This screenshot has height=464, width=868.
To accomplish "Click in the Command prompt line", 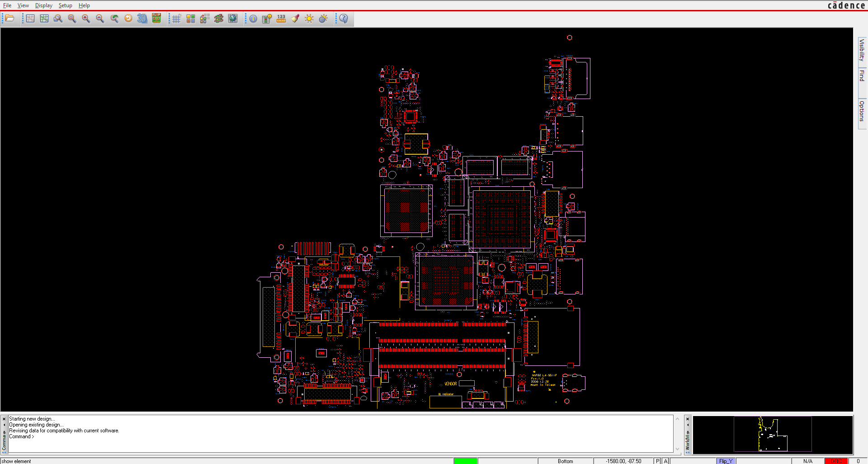I will [340, 436].
